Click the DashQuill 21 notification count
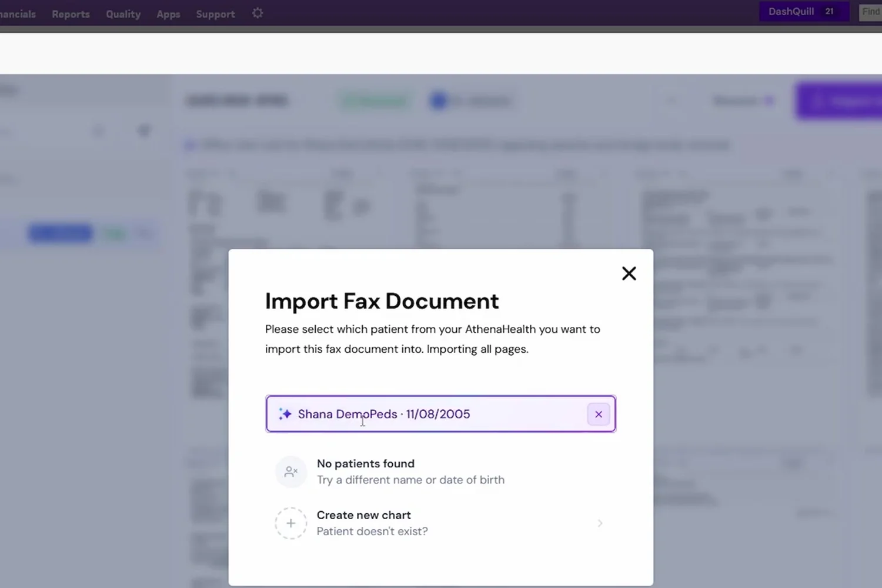882x588 pixels. 829,12
